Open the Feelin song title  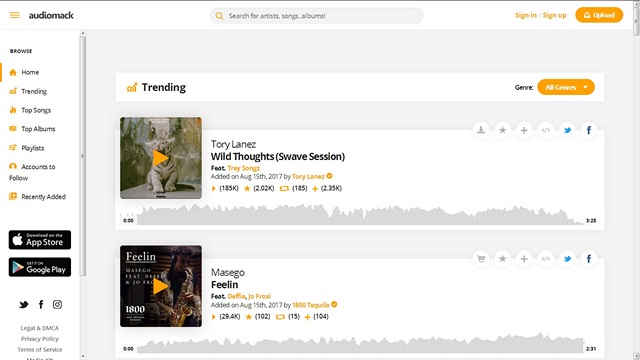(x=224, y=284)
